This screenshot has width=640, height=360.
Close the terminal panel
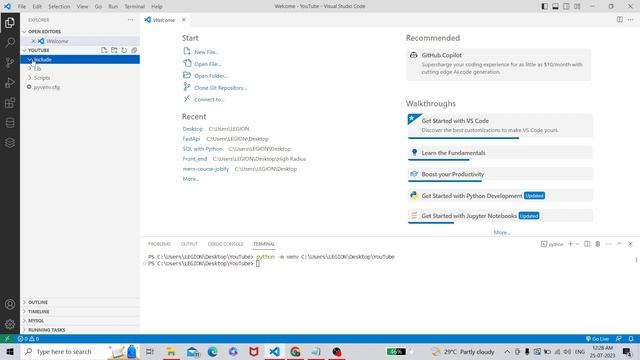[630, 244]
